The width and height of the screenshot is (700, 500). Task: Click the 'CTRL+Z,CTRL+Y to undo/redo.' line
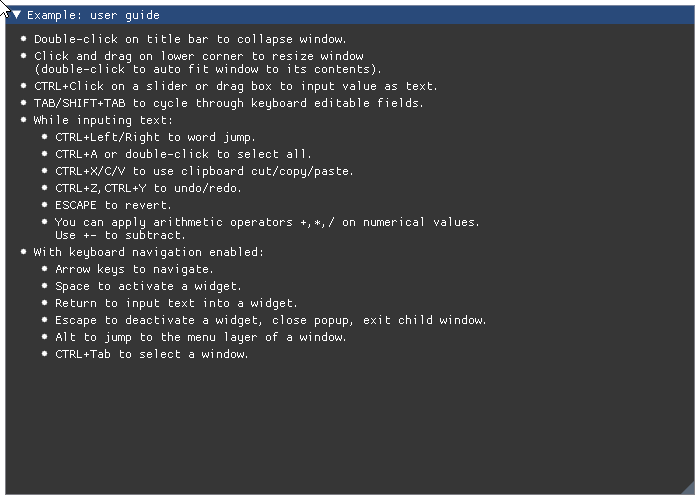148,188
